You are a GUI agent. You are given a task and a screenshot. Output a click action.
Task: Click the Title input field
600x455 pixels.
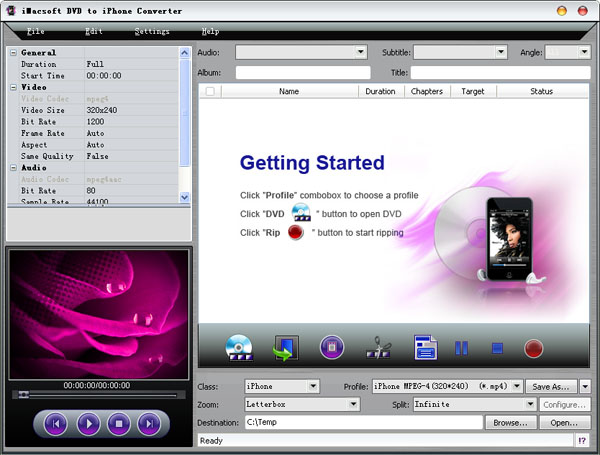click(x=501, y=72)
